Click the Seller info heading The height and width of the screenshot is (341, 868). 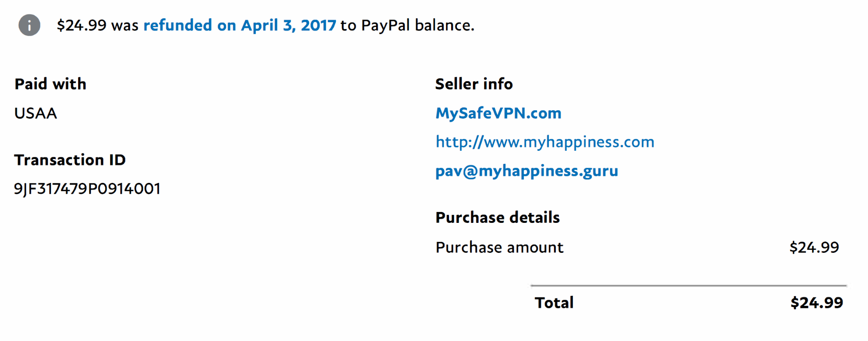pyautogui.click(x=474, y=84)
